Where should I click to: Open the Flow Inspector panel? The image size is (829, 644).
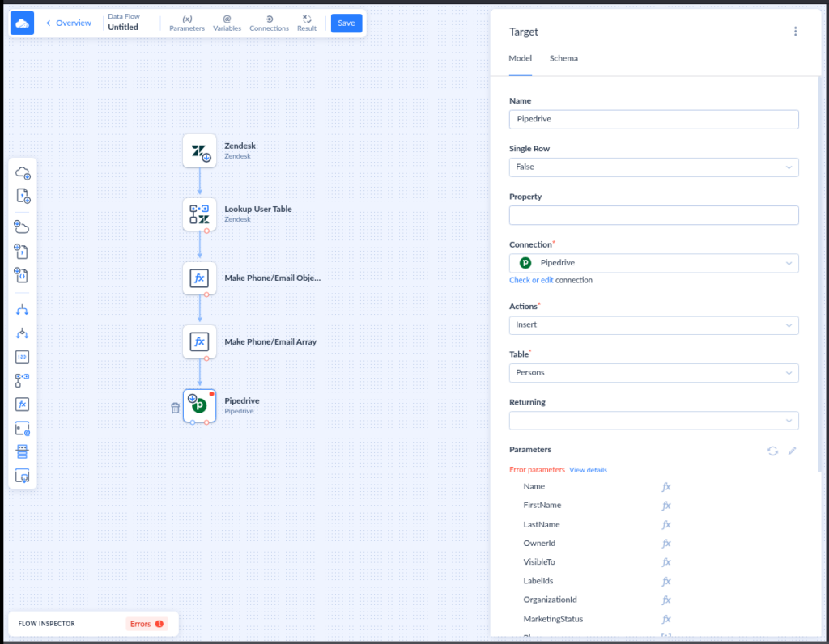click(46, 624)
